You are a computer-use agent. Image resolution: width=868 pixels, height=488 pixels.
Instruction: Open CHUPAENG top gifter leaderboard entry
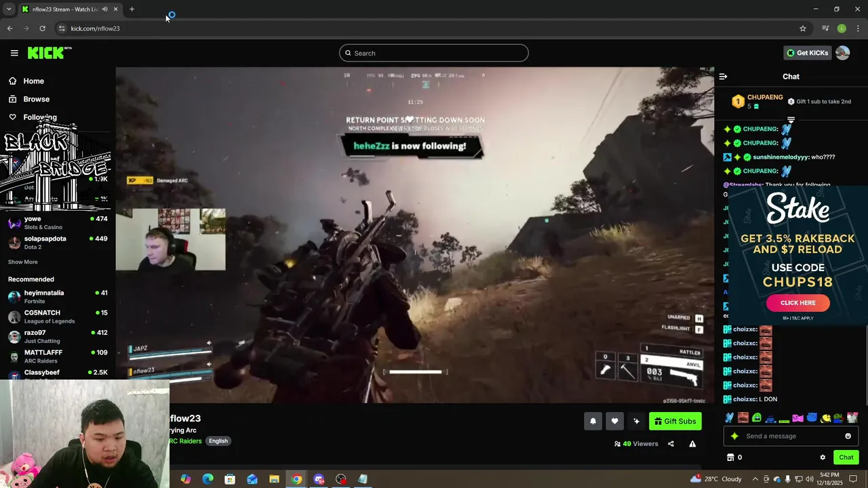[x=757, y=102]
